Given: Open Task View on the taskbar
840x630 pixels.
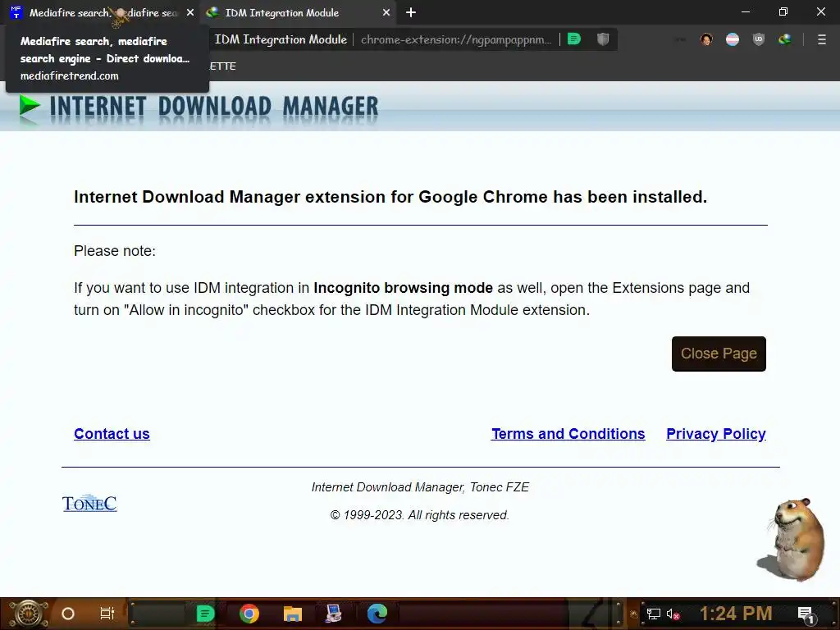Looking at the screenshot, I should coord(107,614).
